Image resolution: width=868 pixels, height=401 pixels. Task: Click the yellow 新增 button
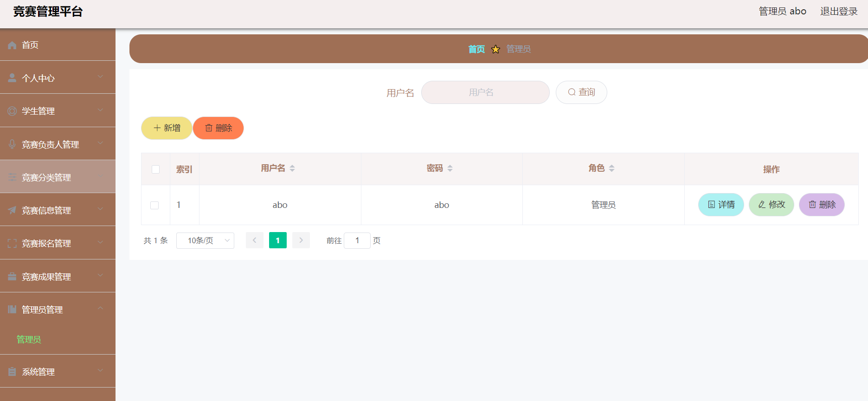point(167,128)
